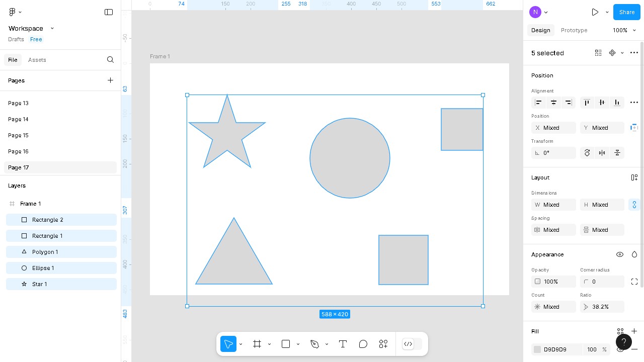Select the Pen tool
644x362 pixels.
pyautogui.click(x=314, y=344)
